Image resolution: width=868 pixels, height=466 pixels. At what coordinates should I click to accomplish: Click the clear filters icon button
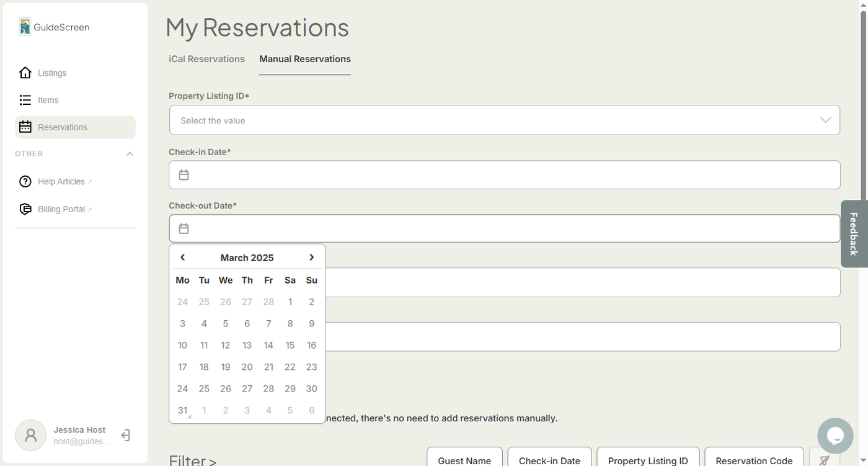(824, 460)
